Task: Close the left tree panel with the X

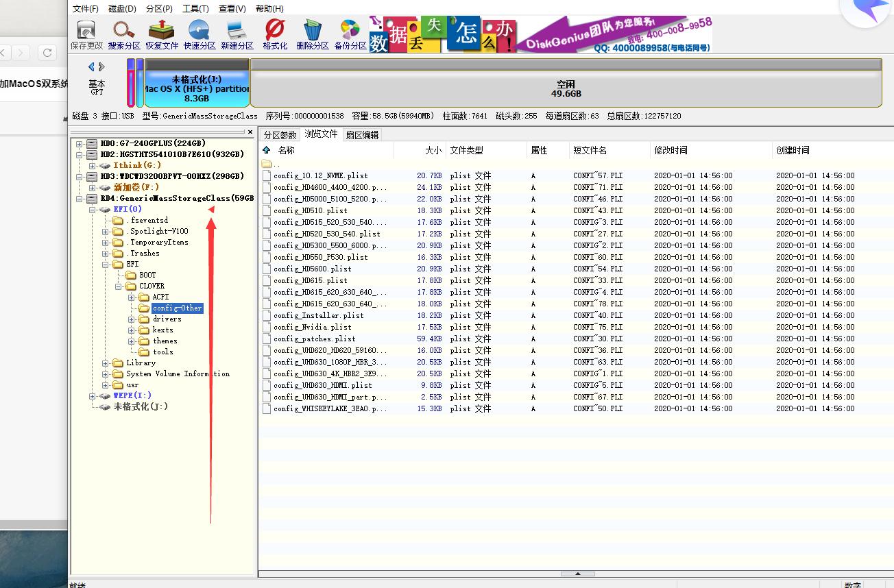Action: 250,132
